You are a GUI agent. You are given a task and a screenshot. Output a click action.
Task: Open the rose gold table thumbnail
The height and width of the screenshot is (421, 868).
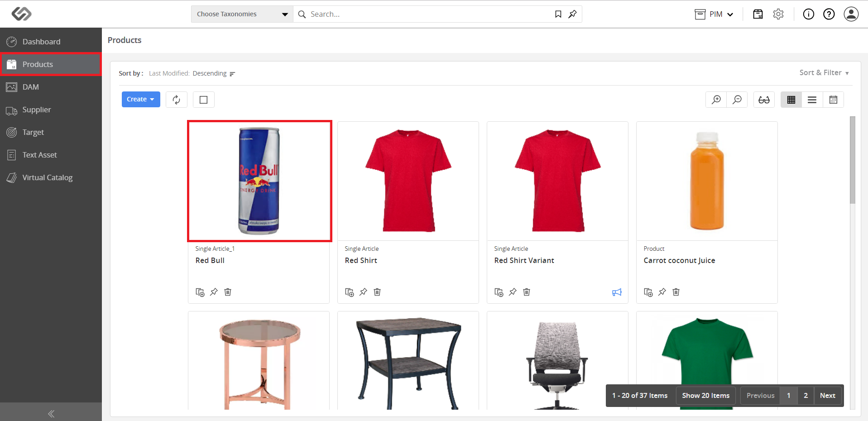pos(259,361)
